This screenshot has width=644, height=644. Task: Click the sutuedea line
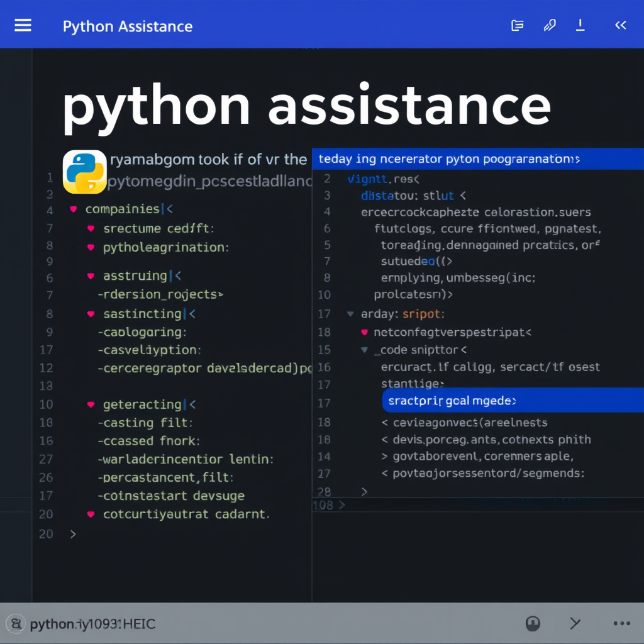pyautogui.click(x=416, y=261)
